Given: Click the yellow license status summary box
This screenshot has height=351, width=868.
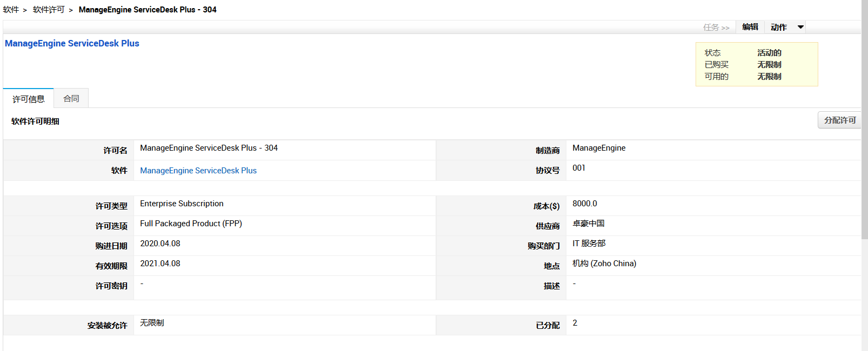Looking at the screenshot, I should click(756, 64).
